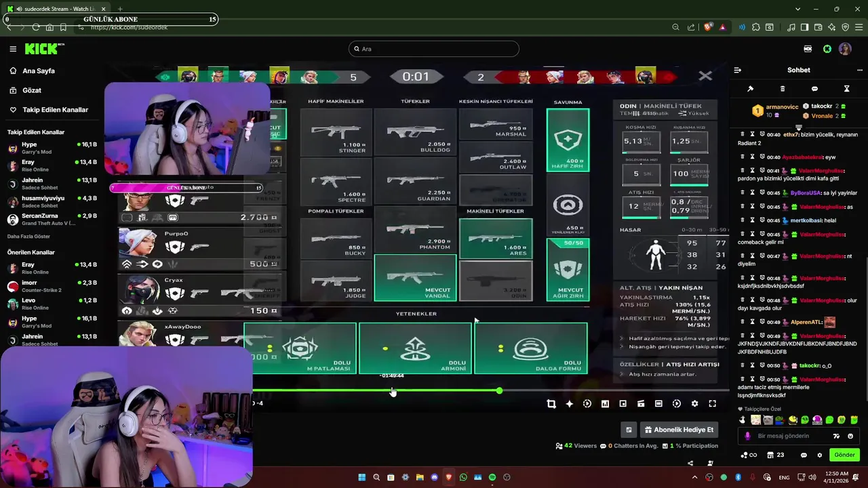Viewport: 868px width, 488px height.
Task: Open Spotify from the taskbar
Action: [492, 477]
